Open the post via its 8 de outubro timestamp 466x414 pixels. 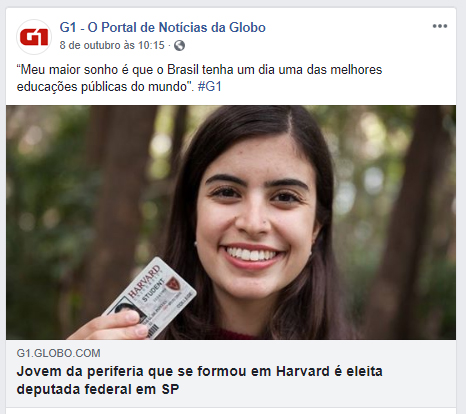tap(112, 45)
